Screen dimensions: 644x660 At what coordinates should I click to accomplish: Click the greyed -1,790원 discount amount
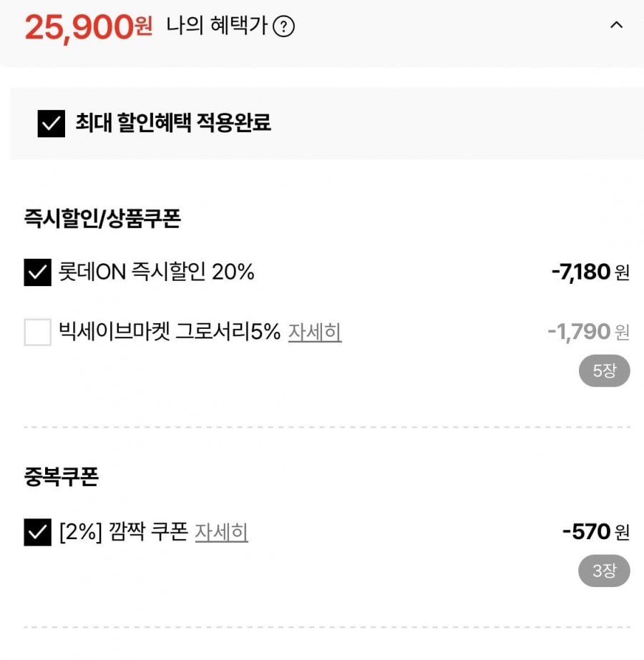pyautogui.click(x=588, y=332)
